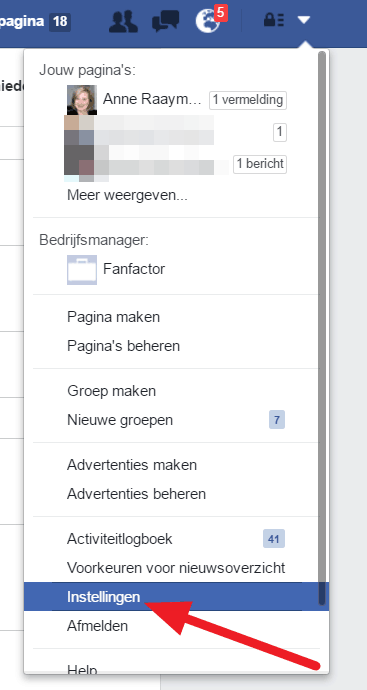Click the '1 bericht' badge
The image size is (367, 690).
[260, 164]
